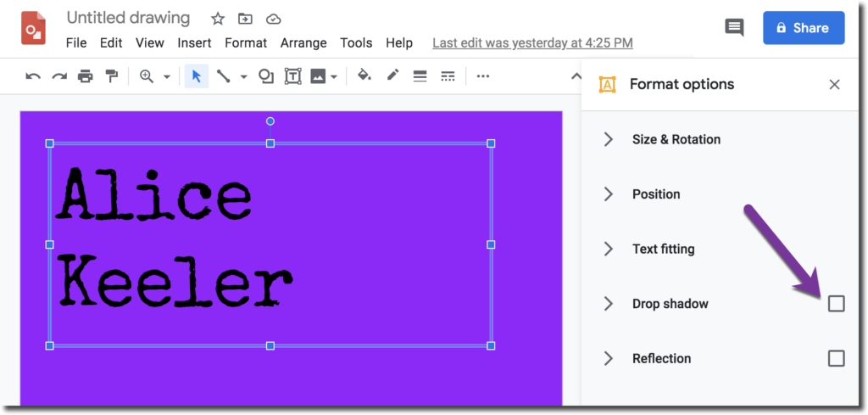Viewport: 868px width, 415px height.
Task: Enable the Reflection checkbox
Action: pos(837,358)
